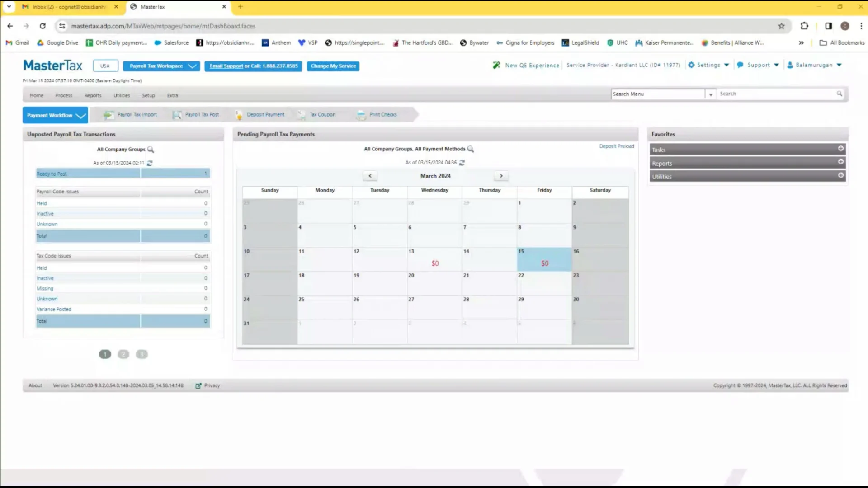Viewport: 868px width, 488px height.
Task: Open the Balamurugan user menu
Action: coord(815,65)
